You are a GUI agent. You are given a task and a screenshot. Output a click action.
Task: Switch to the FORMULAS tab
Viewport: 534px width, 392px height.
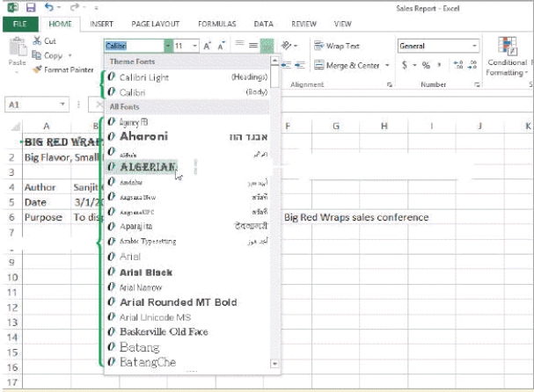[217, 24]
